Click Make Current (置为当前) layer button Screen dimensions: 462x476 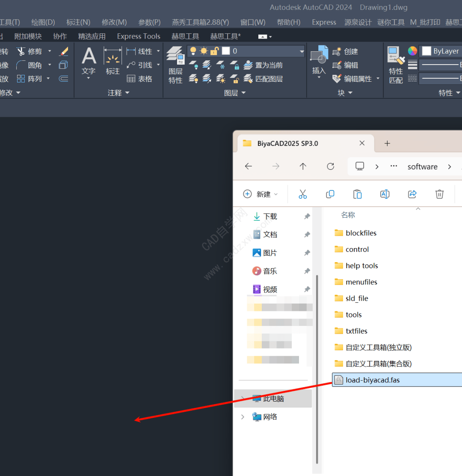263,65
